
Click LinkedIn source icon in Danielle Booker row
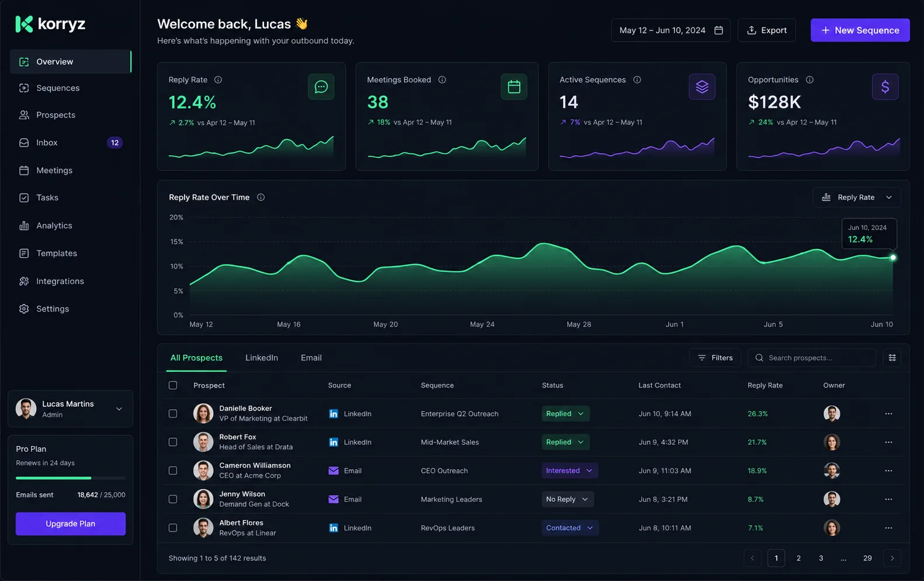(x=334, y=414)
